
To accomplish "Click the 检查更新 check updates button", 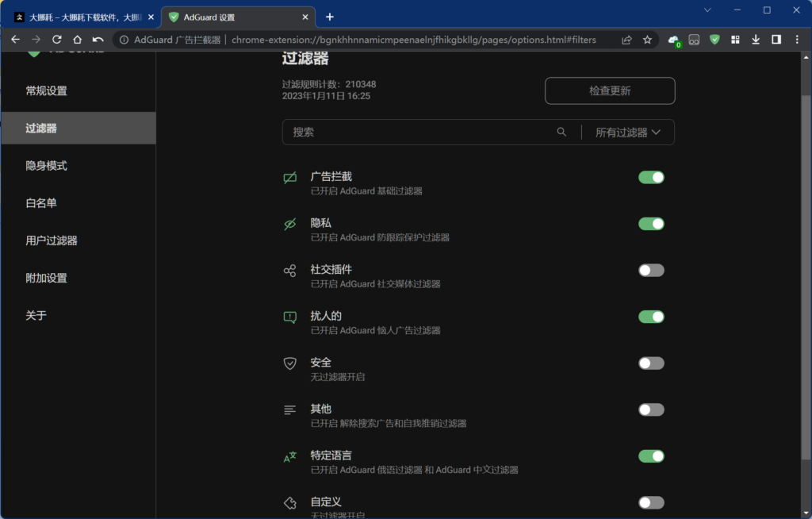I will click(609, 91).
